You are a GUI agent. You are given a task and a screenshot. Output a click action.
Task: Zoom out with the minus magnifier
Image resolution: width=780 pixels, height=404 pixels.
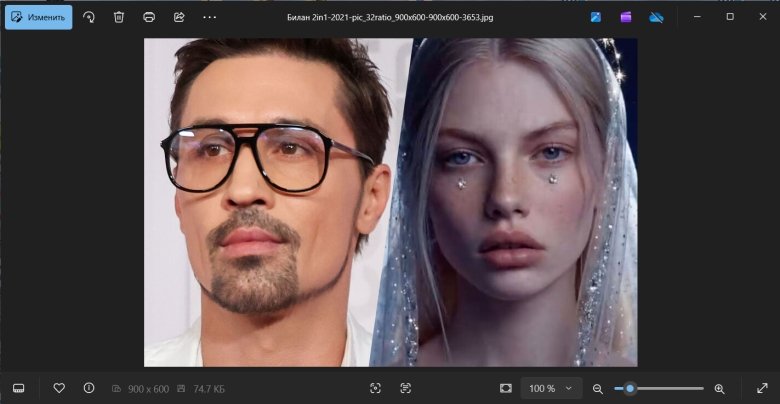pyautogui.click(x=597, y=389)
